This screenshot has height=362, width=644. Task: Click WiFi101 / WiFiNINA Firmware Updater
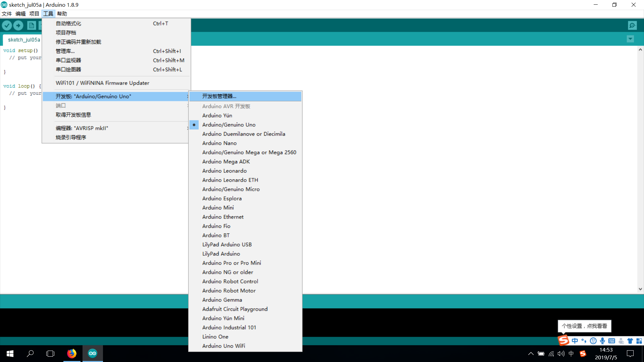[102, 83]
